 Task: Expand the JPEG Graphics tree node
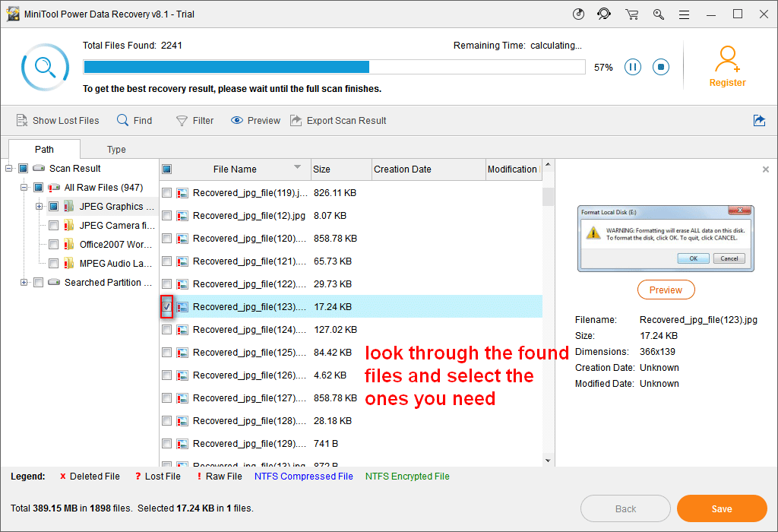38,206
